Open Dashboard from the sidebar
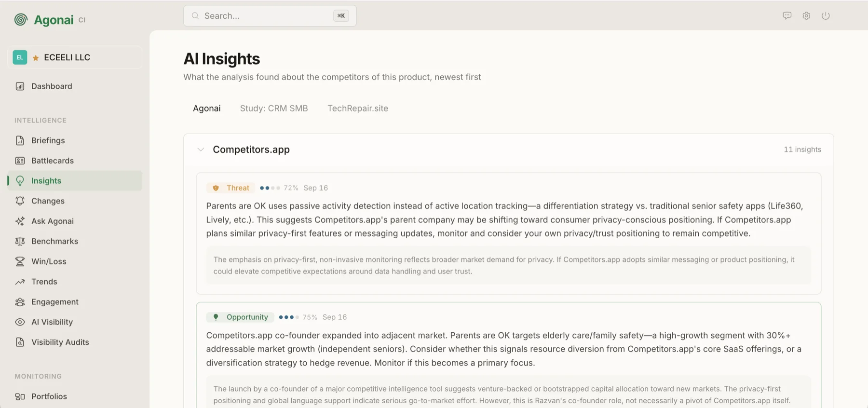868x408 pixels. (x=75, y=86)
